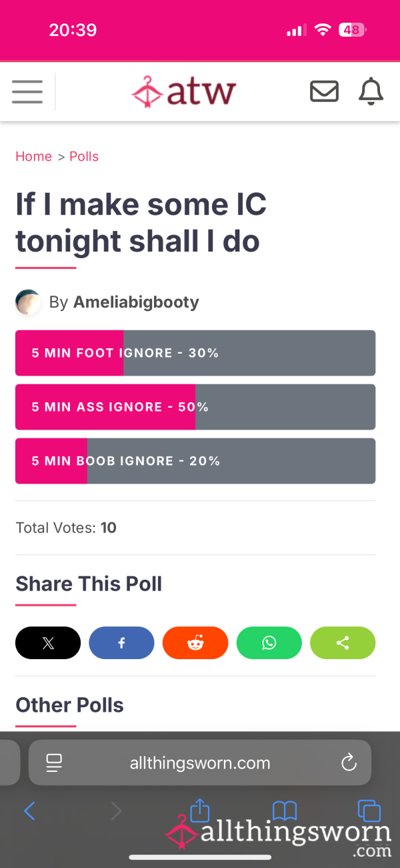
Task: Open the browser page settings icon
Action: click(x=54, y=763)
